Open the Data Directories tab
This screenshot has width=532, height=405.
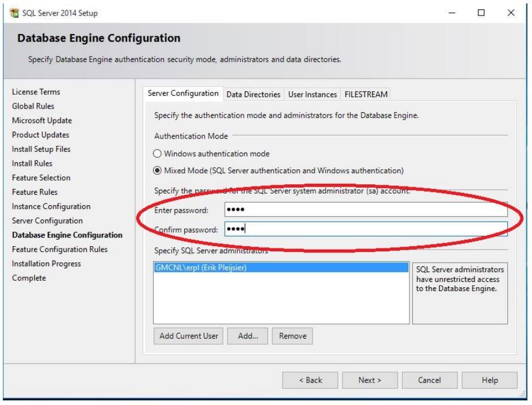(254, 94)
